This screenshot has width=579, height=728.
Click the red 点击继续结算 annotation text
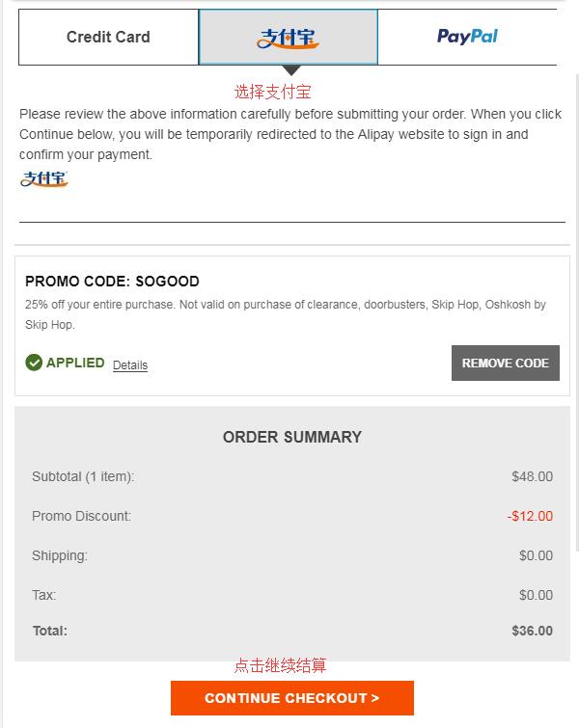point(280,665)
